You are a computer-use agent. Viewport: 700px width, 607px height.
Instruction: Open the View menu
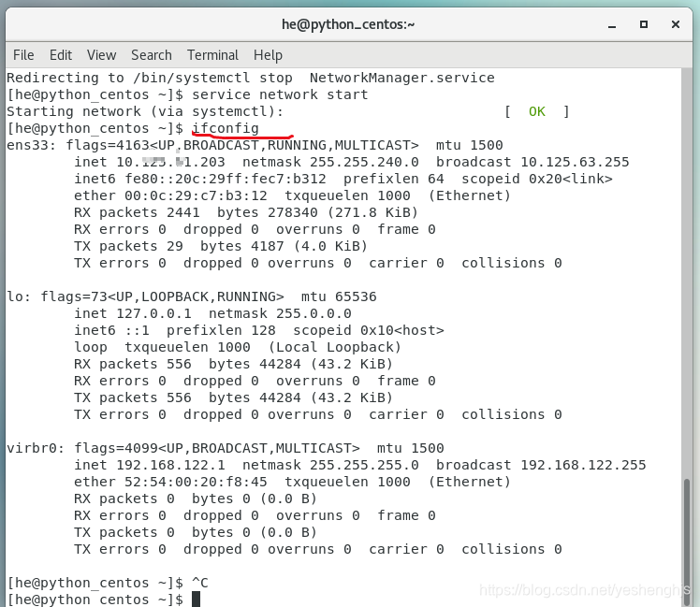101,55
